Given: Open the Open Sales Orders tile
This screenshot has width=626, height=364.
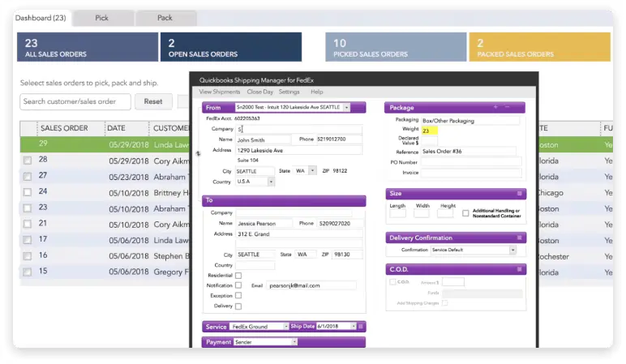Looking at the screenshot, I should point(231,47).
